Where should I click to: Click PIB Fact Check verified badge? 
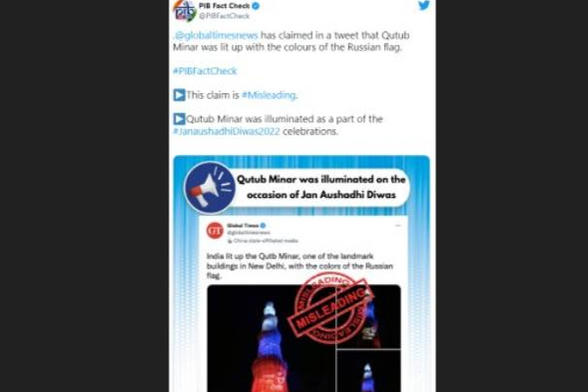point(256,6)
